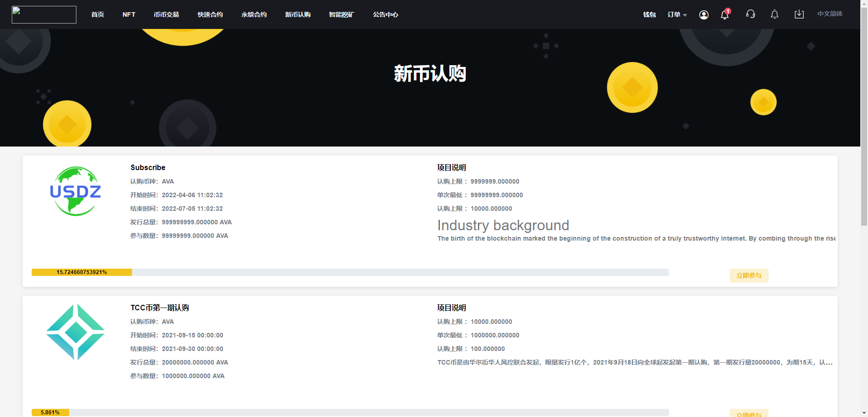
Task: Expand the 订单 orders dropdown
Action: click(677, 15)
